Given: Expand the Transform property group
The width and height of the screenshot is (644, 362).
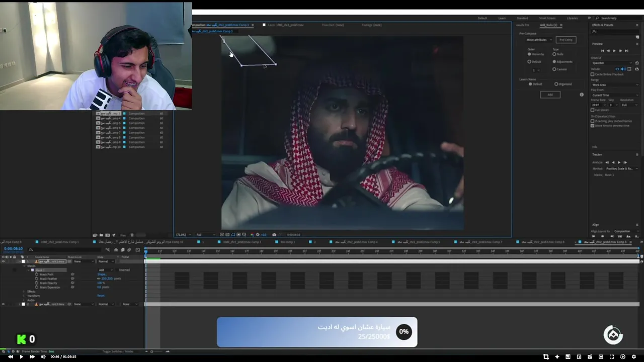Looking at the screenshot, I should [x=24, y=296].
